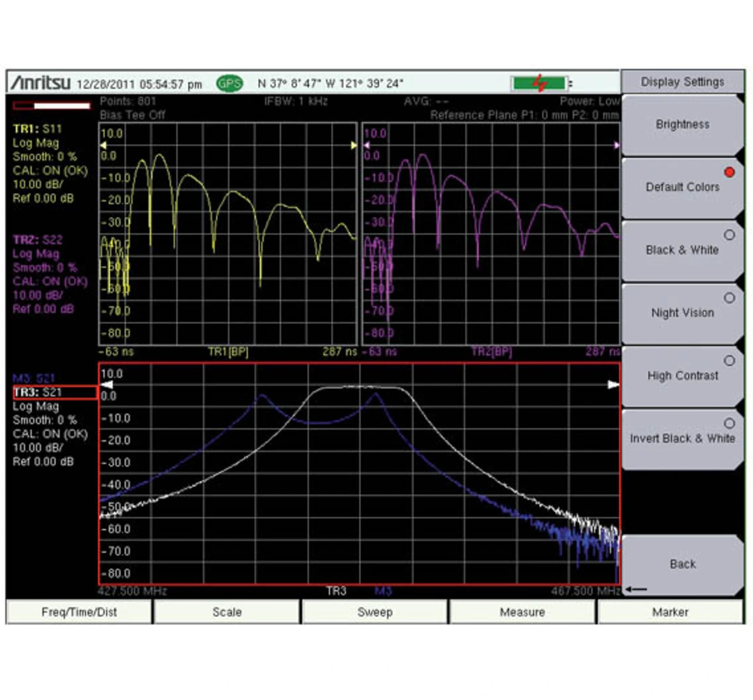
Task: Click the green GPS status icon
Action: 229,84
